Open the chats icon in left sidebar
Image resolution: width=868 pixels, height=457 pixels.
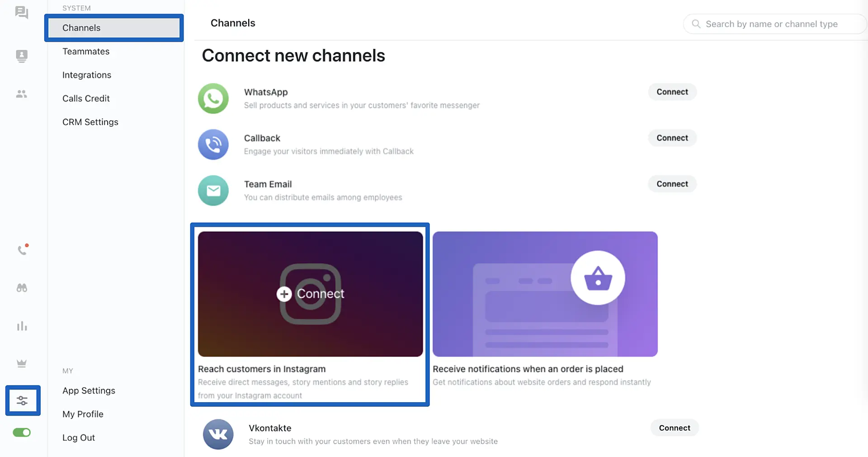[x=21, y=12]
